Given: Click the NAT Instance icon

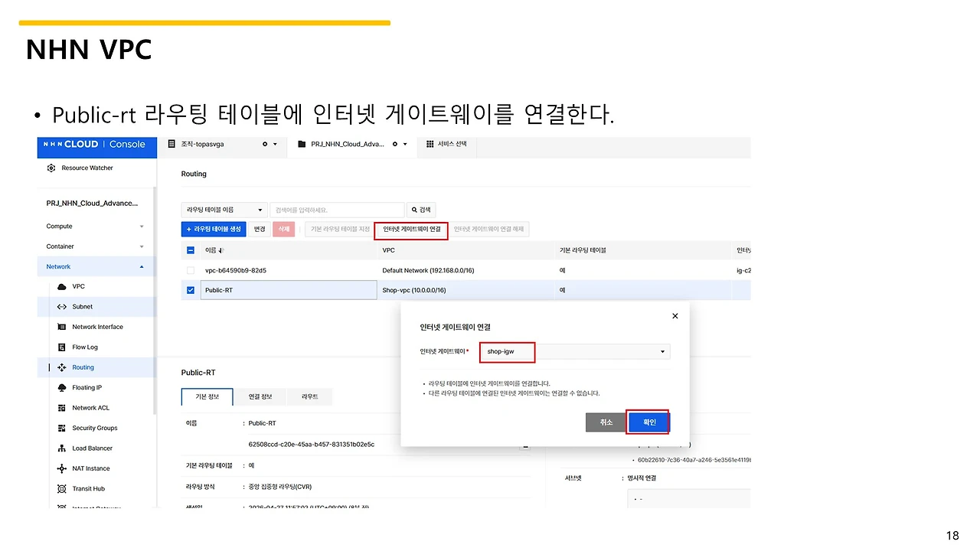Looking at the screenshot, I should click(x=62, y=468).
